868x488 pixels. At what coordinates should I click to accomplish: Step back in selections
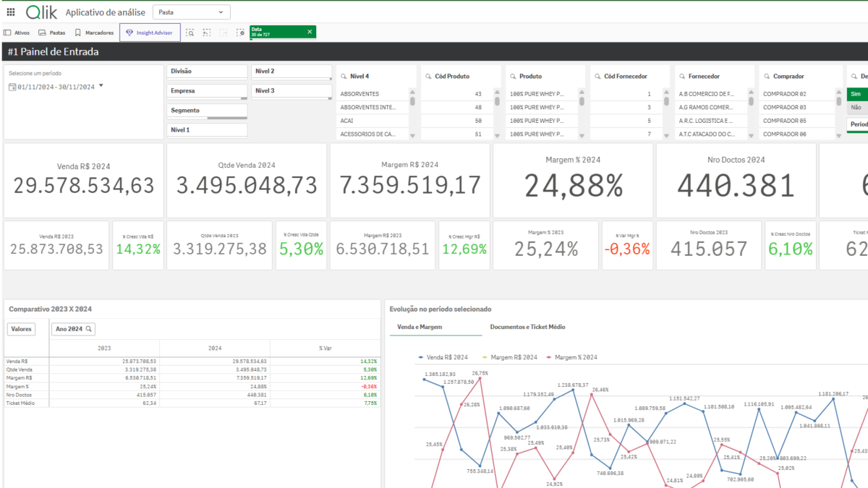207,33
